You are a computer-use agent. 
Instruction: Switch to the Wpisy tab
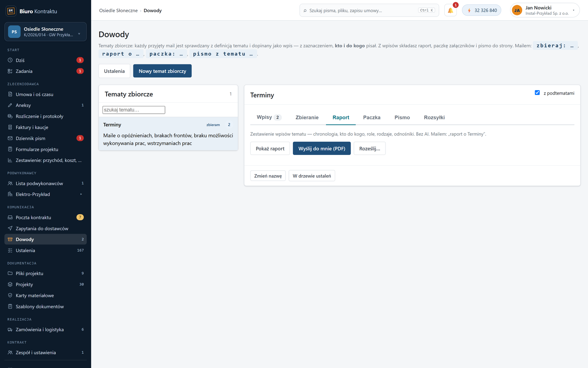click(x=269, y=117)
